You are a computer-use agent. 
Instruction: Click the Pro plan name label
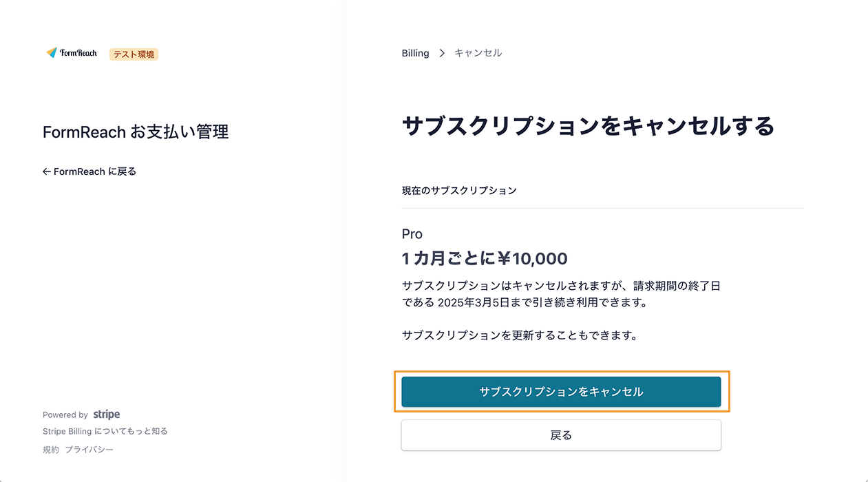tap(411, 233)
